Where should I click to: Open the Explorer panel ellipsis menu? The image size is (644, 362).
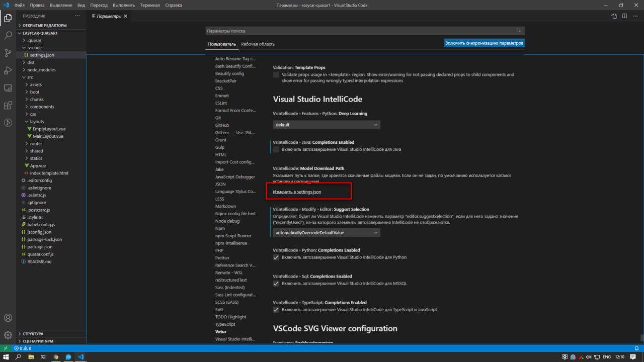77,16
